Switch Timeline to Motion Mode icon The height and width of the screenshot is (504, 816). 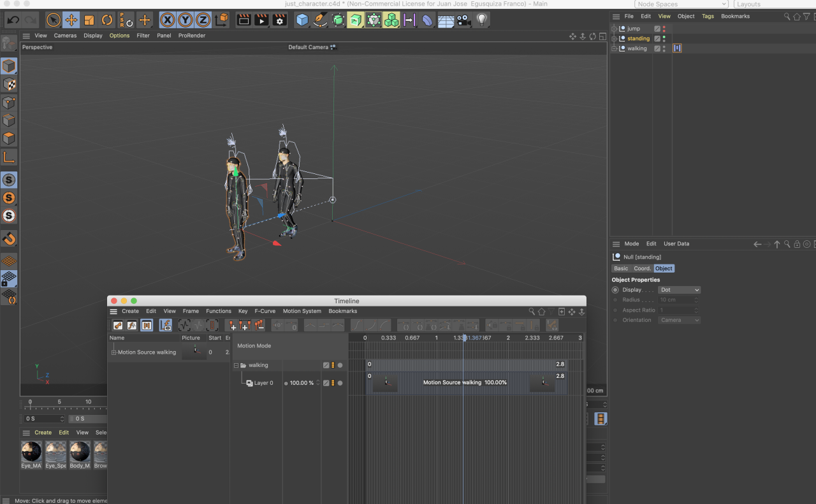(x=147, y=326)
